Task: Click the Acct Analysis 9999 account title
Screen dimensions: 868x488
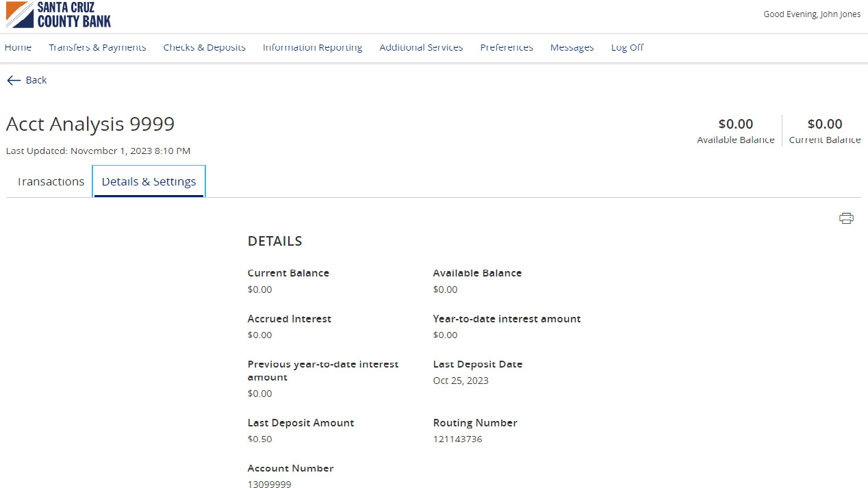Action: click(x=90, y=124)
